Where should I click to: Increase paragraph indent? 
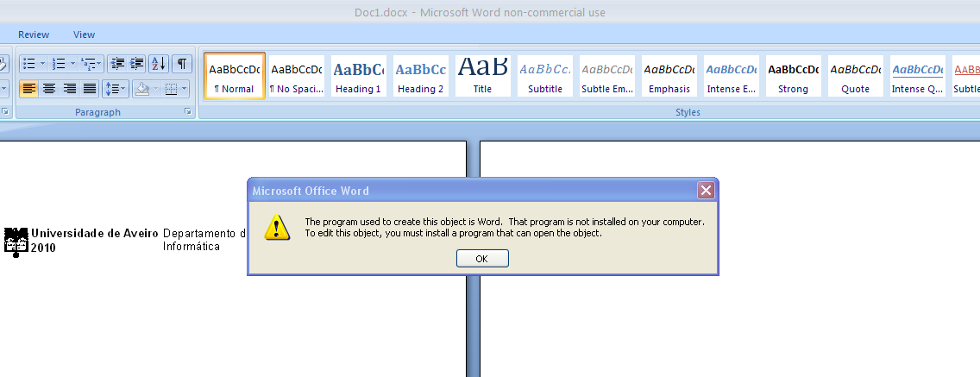tap(136, 63)
